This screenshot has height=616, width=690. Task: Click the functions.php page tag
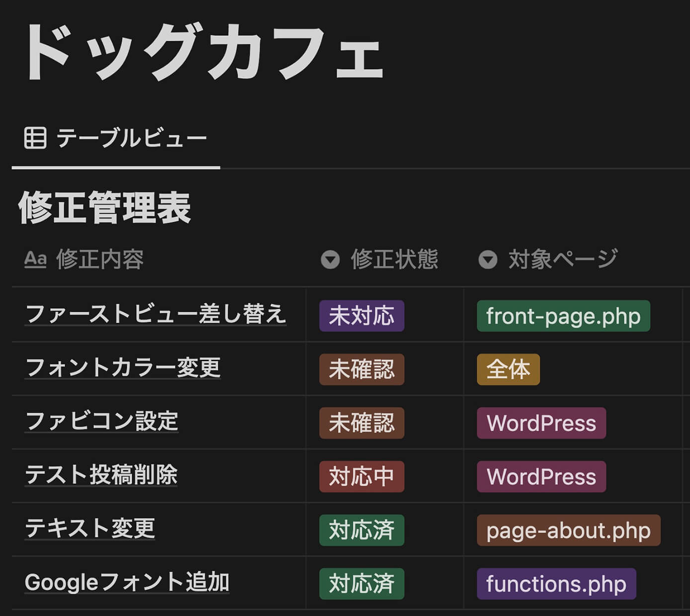click(557, 584)
